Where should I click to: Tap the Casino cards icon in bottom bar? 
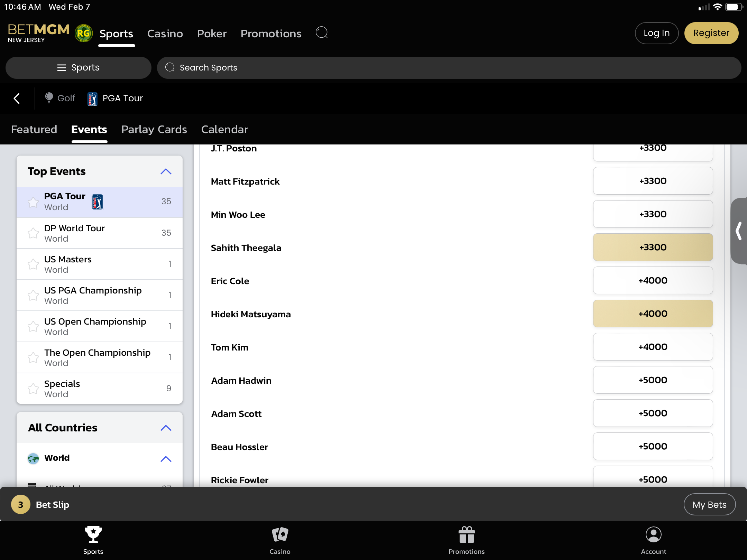(280, 535)
